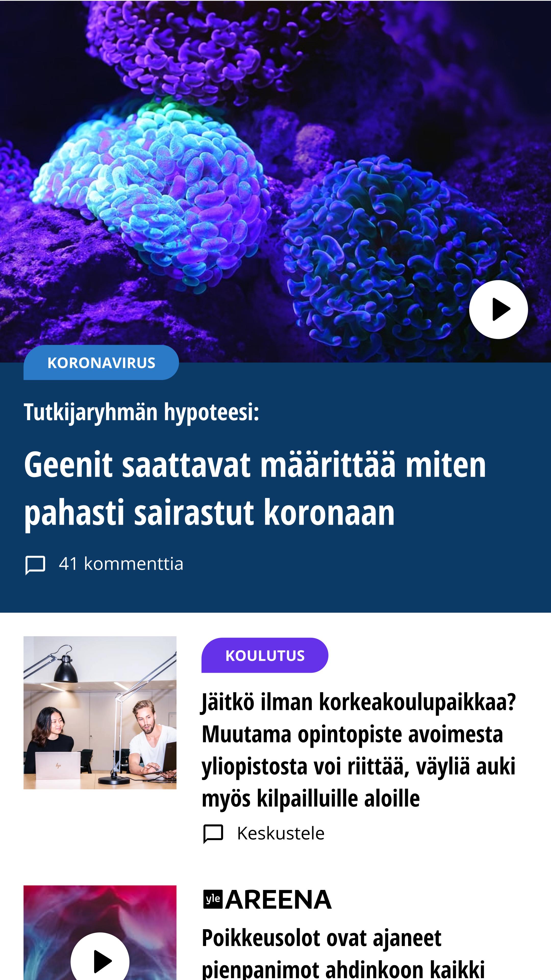Viewport: 551px width, 980px height.
Task: Click the speech bubble icon beside Keskustele
Action: click(x=213, y=834)
